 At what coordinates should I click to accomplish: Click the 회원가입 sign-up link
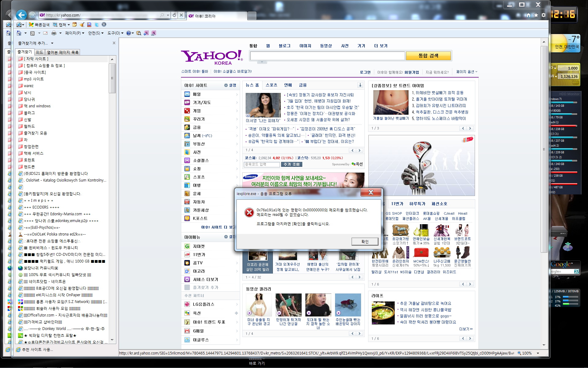tap(411, 72)
